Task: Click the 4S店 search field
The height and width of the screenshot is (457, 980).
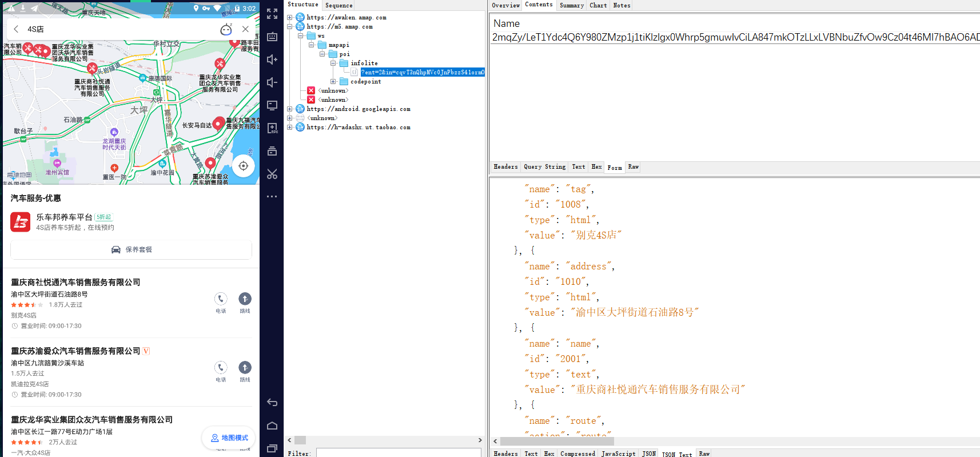Action: (x=120, y=29)
